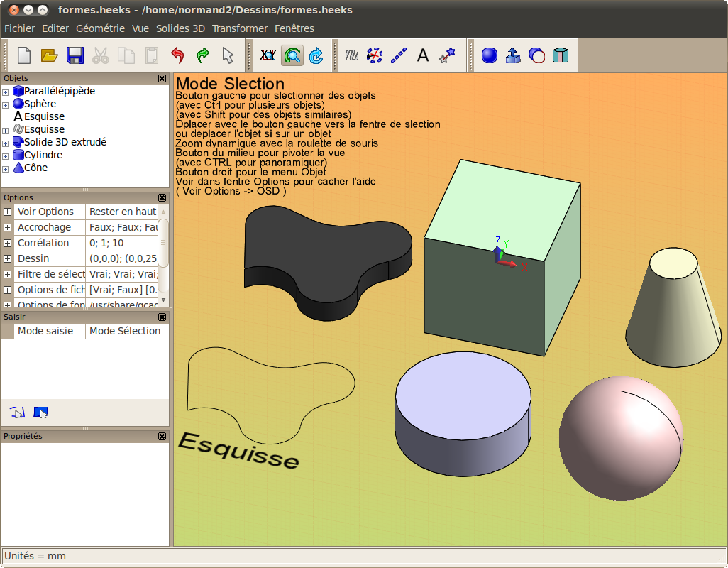
Task: Expand the Dessin property group
Action: [7, 258]
